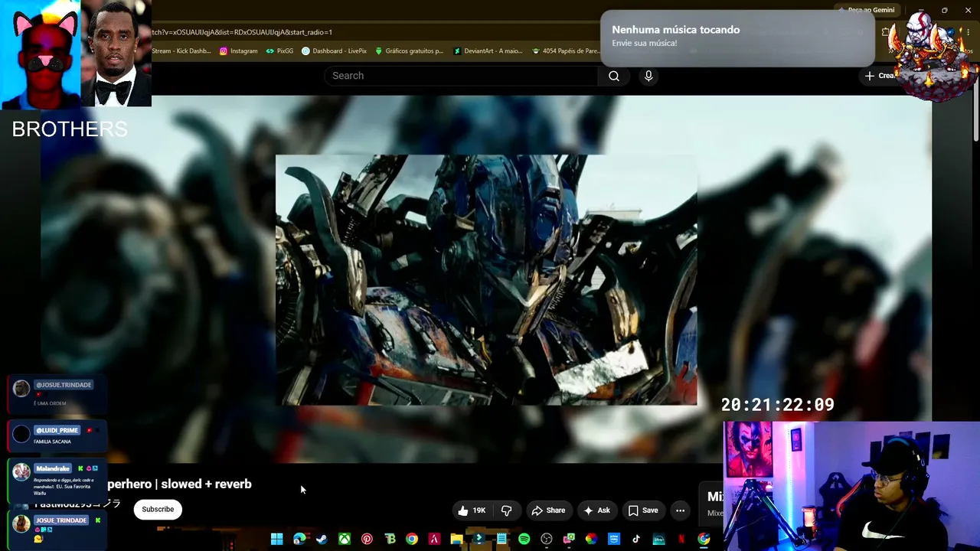Screen dimensions: 980x551
Task: Click the Share button under the video
Action: click(x=548, y=510)
